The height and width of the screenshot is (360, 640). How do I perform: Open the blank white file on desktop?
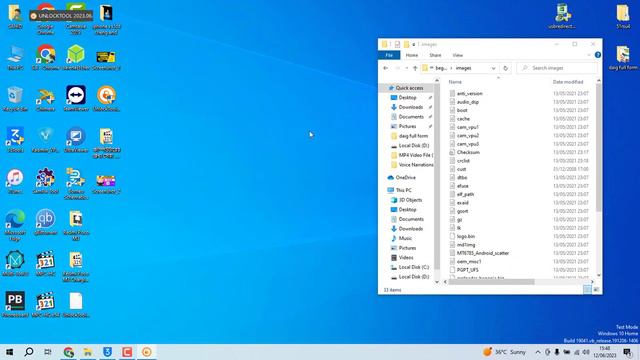(76, 304)
